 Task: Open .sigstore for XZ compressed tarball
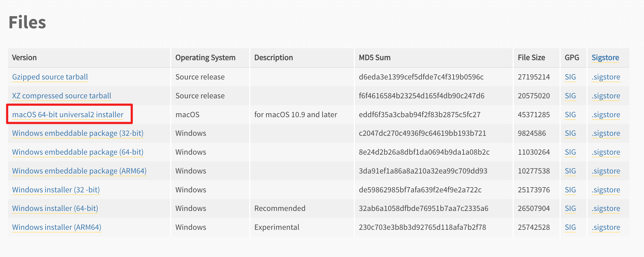[x=606, y=96]
